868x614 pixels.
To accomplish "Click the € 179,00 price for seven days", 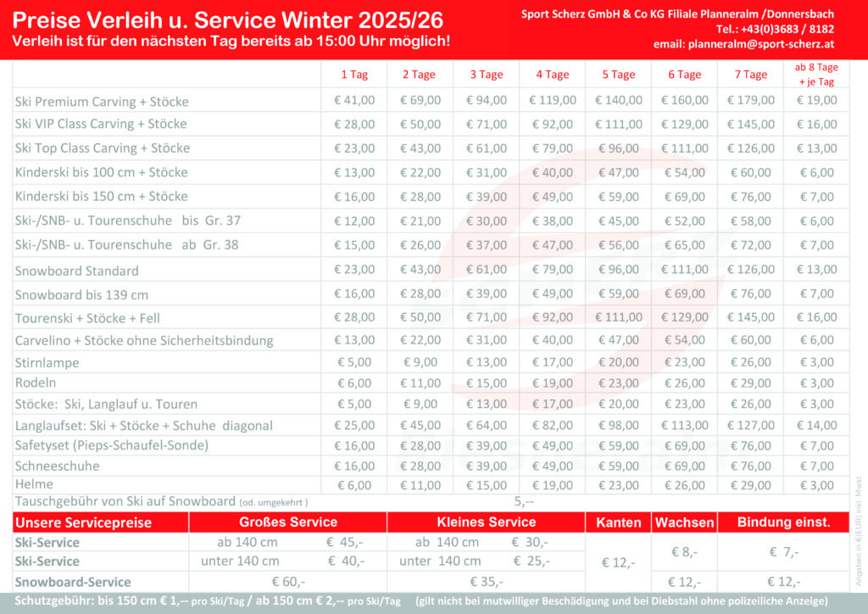I will click(750, 100).
